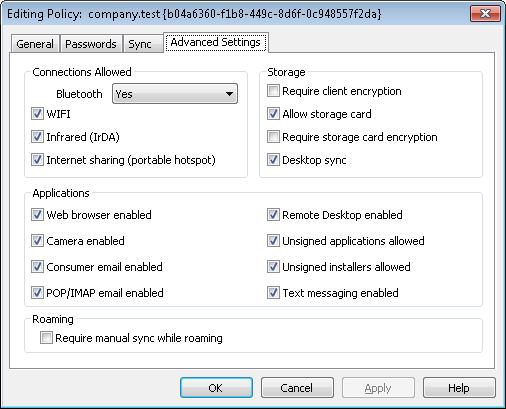The height and width of the screenshot is (409, 506).
Task: Toggle Consumer email enabled
Action: (37, 267)
